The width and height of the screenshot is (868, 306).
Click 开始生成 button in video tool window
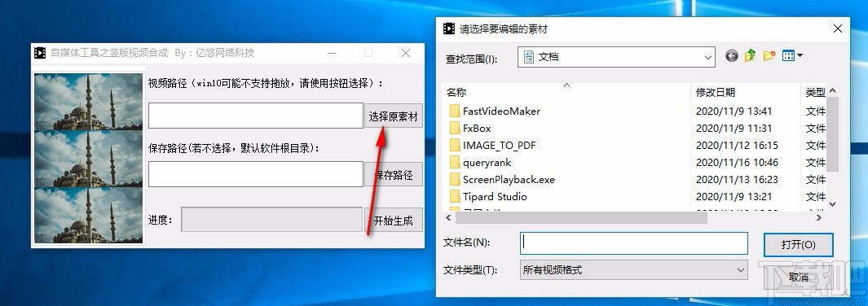[393, 221]
